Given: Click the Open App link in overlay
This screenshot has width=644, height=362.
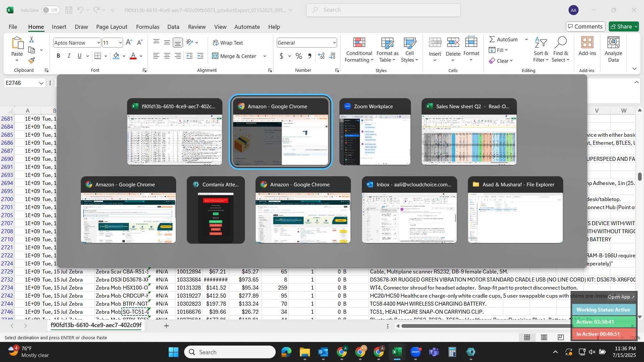Looking at the screenshot, I should tap(621, 297).
